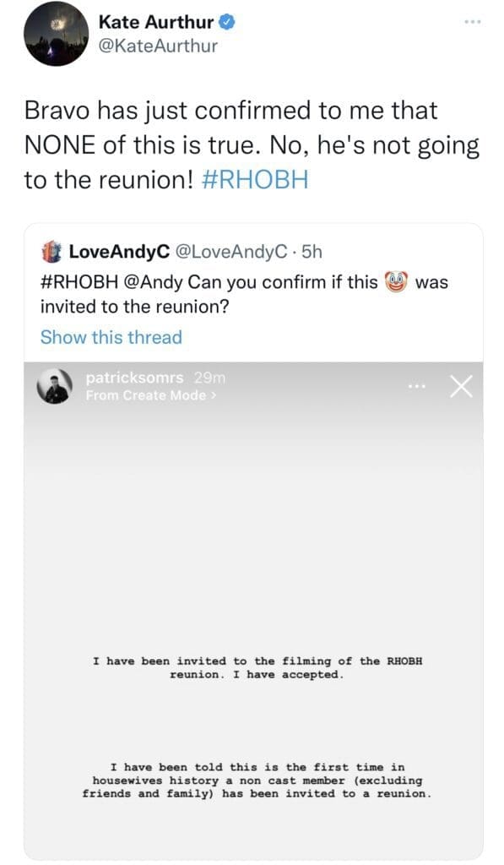
Task: Open the @KateAurthur handle
Action: tap(158, 46)
